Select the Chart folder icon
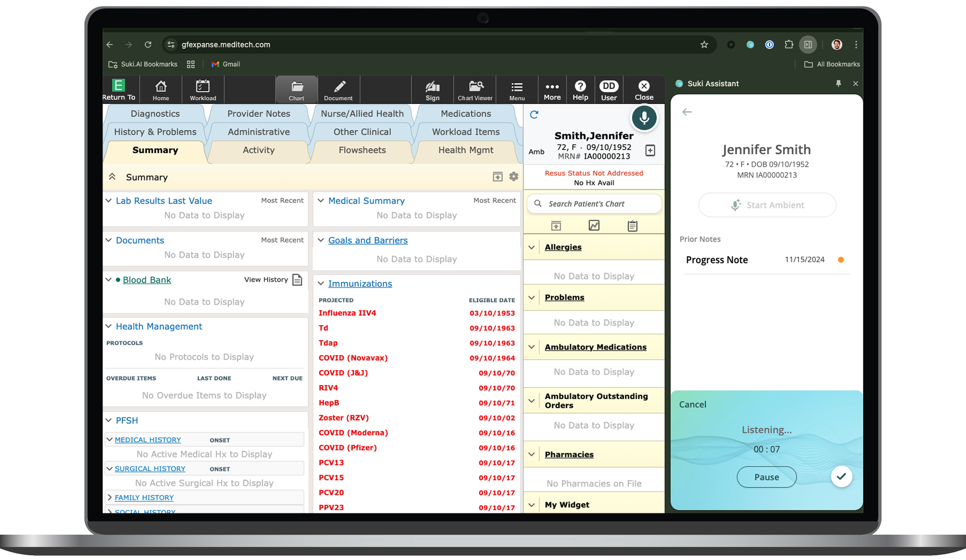Screen dimensions: 966x560 point(297,90)
